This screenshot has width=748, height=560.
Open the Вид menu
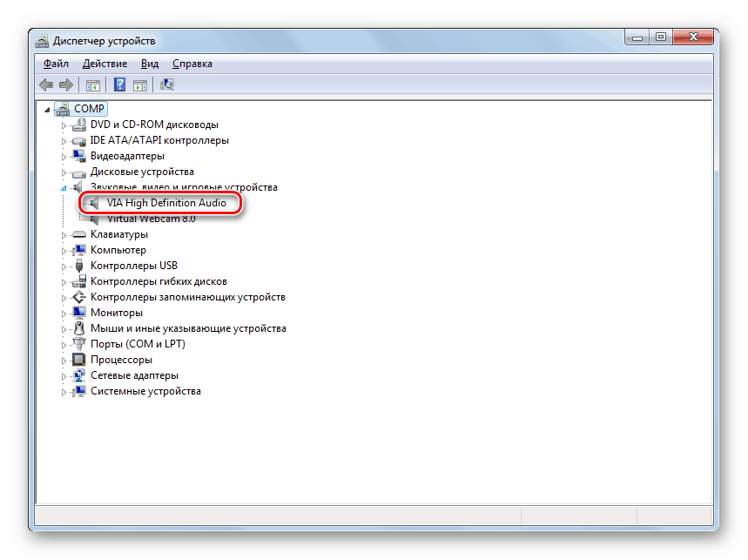pyautogui.click(x=149, y=64)
